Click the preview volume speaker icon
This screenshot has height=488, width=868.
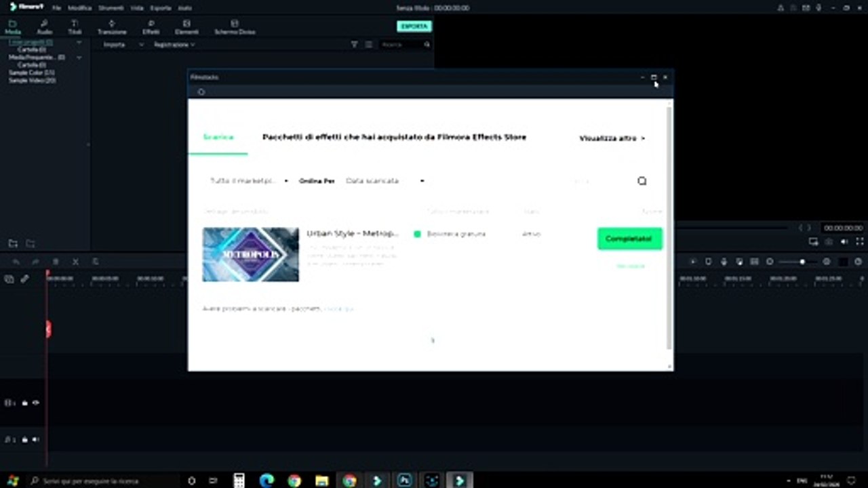(x=844, y=242)
